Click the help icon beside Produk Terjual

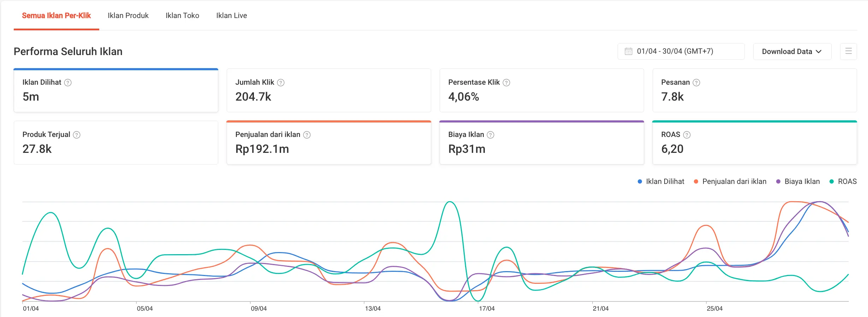(x=77, y=135)
